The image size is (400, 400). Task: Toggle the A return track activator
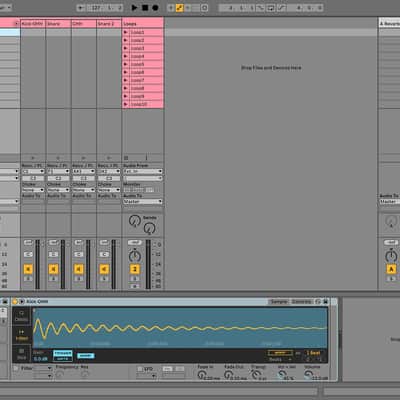[x=391, y=269]
